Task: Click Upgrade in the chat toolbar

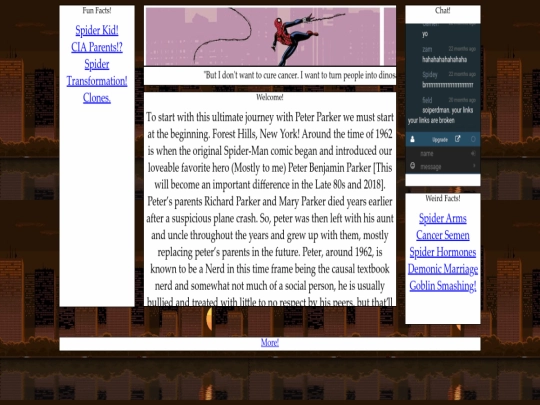Action: point(440,139)
